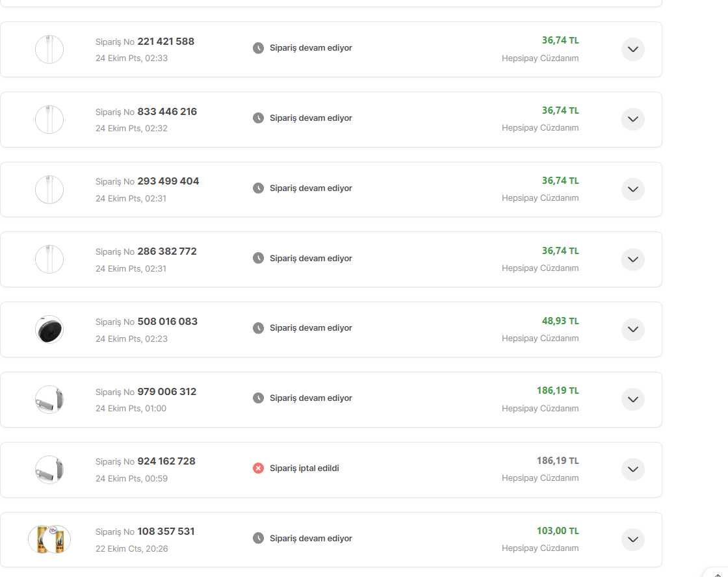Expand order 221 421 588 details chevron
Screen dimensions: 728x577
[632, 49]
